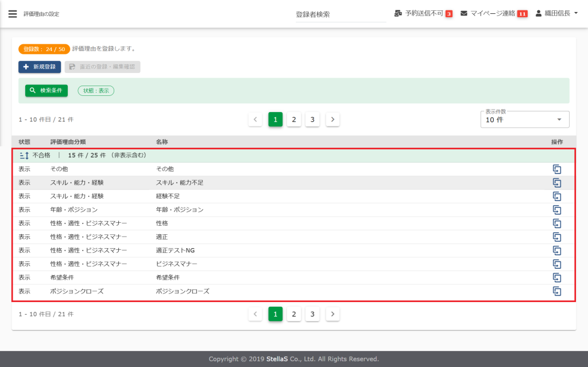
Task: Click the copy icon for ポジションクローズ row
Action: [556, 291]
